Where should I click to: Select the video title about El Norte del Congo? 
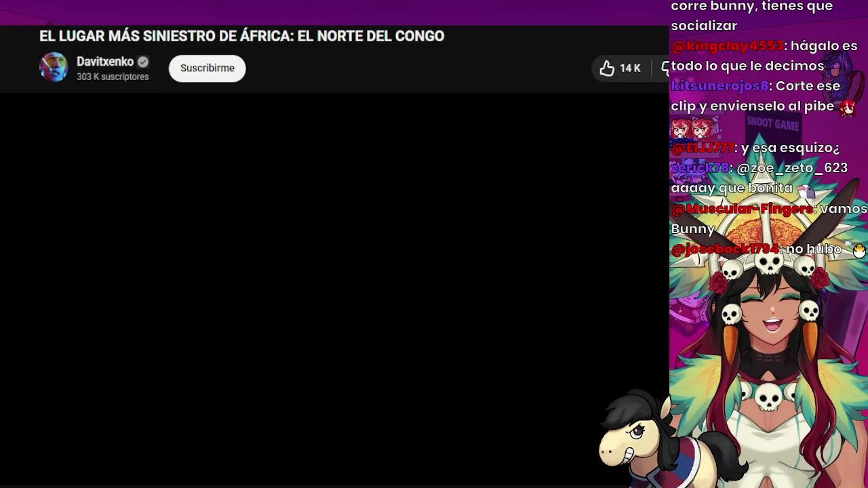[242, 36]
